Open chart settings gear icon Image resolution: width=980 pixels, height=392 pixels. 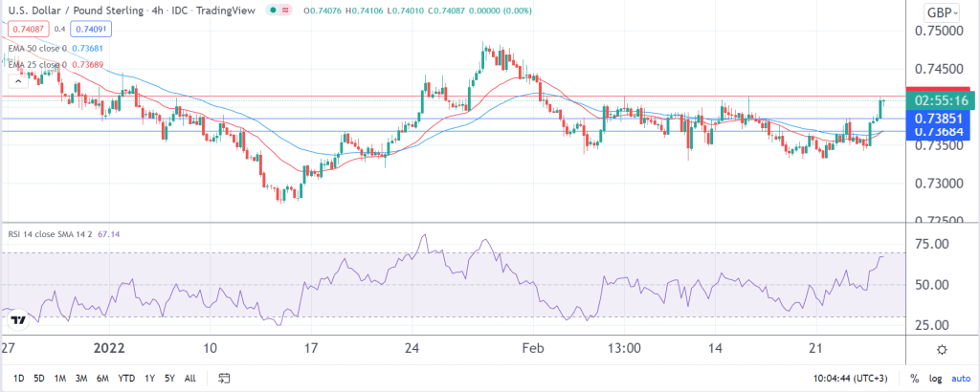tap(943, 349)
